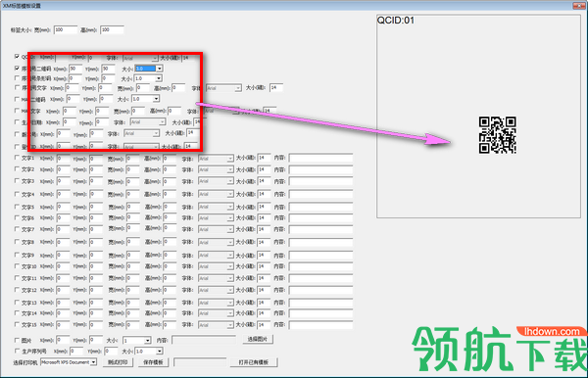Click the 文字3 X(mm) field
588x378 pixels.
[x=63, y=181]
